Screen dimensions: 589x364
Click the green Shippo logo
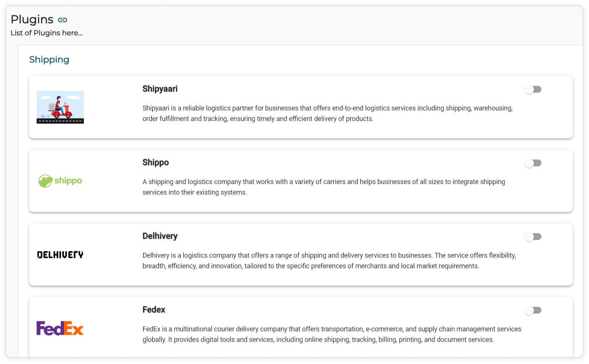point(60,181)
